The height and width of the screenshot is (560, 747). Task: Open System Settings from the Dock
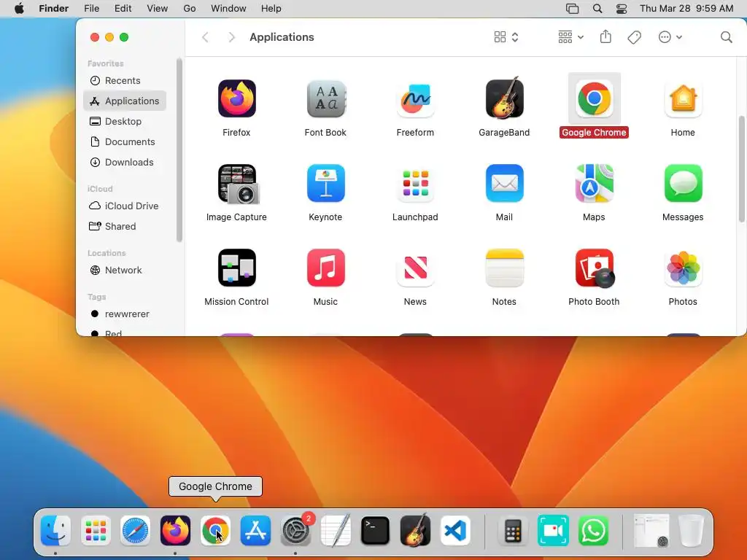tap(295, 531)
